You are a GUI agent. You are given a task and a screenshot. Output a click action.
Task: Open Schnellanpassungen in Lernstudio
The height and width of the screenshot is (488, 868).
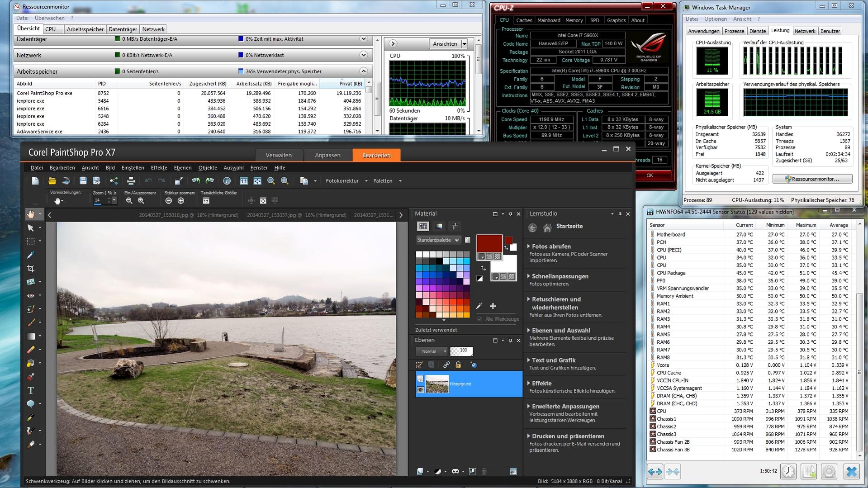click(560, 276)
